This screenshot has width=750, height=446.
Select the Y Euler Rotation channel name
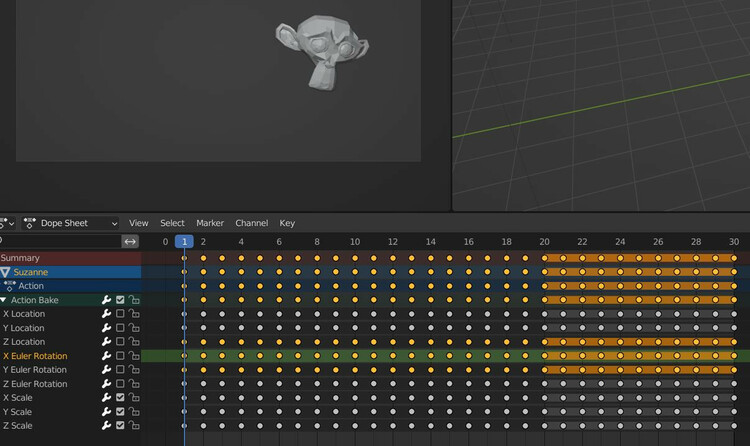(x=34, y=370)
